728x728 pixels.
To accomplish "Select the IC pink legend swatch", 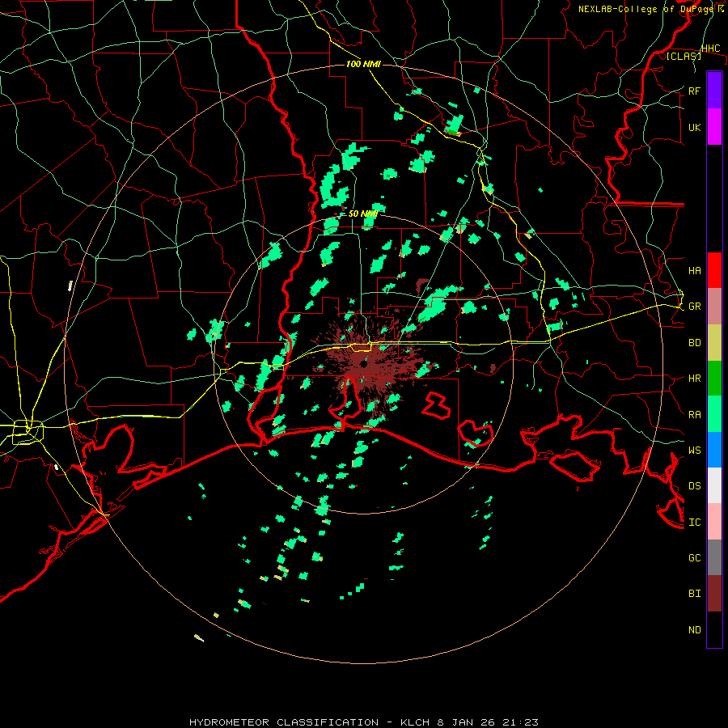I will click(714, 522).
